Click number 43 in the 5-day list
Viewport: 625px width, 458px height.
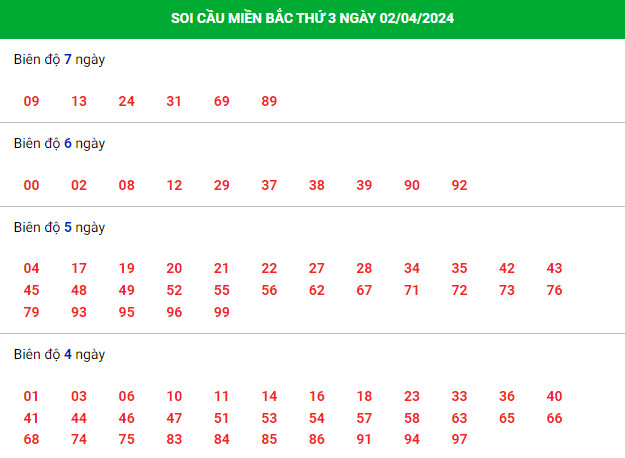click(554, 268)
